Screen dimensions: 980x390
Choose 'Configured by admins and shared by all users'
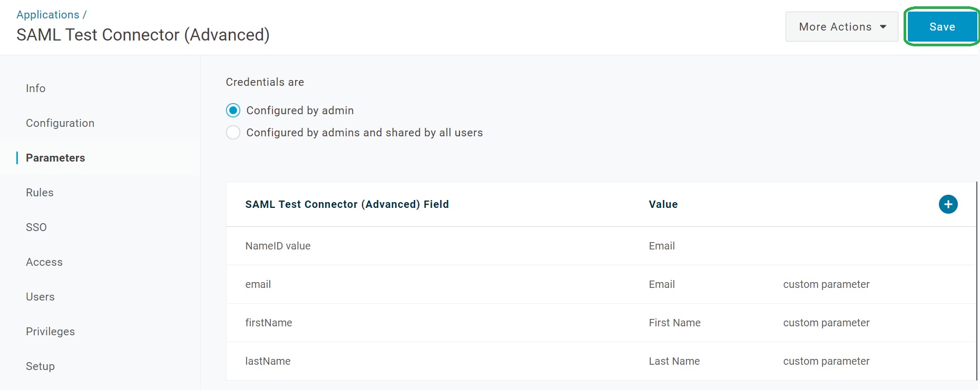pos(233,133)
